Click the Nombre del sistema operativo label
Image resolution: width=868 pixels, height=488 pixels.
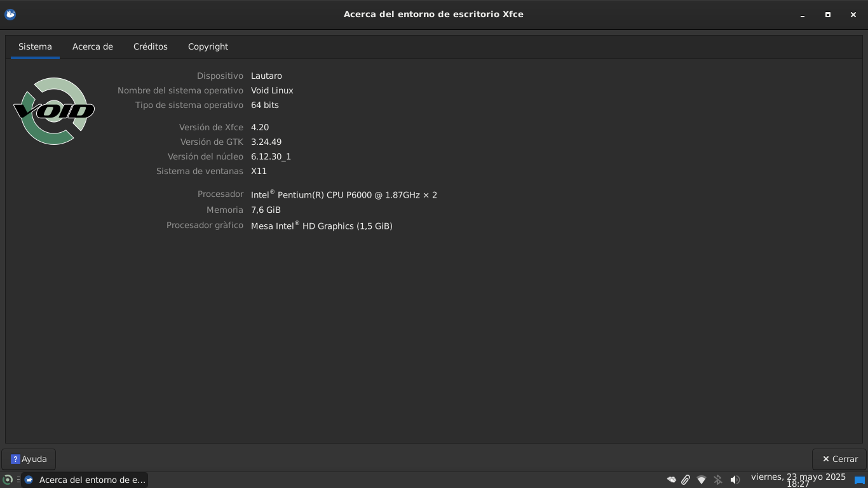(180, 90)
